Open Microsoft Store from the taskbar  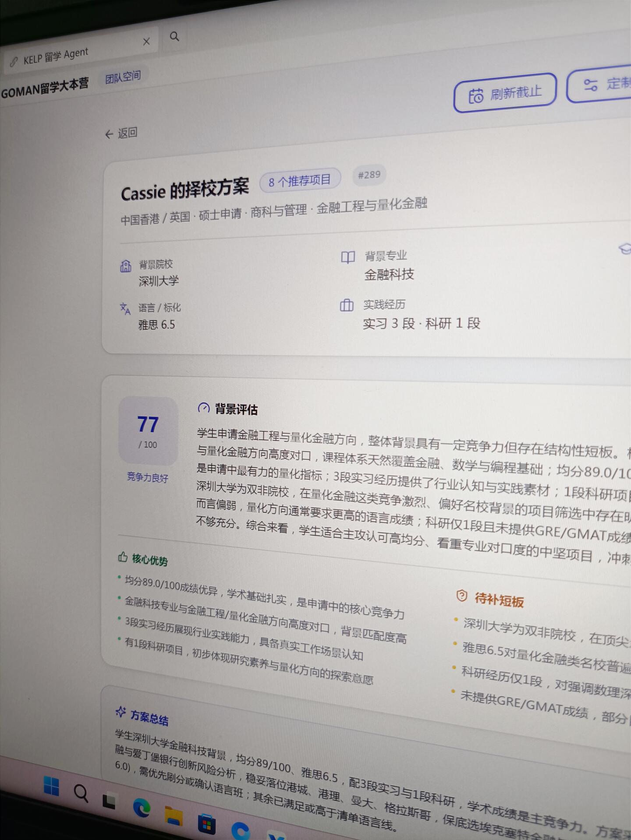tap(207, 824)
